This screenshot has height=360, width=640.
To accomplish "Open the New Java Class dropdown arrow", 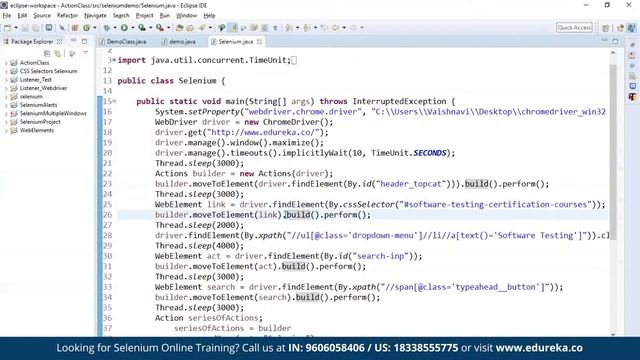I will (95, 28).
